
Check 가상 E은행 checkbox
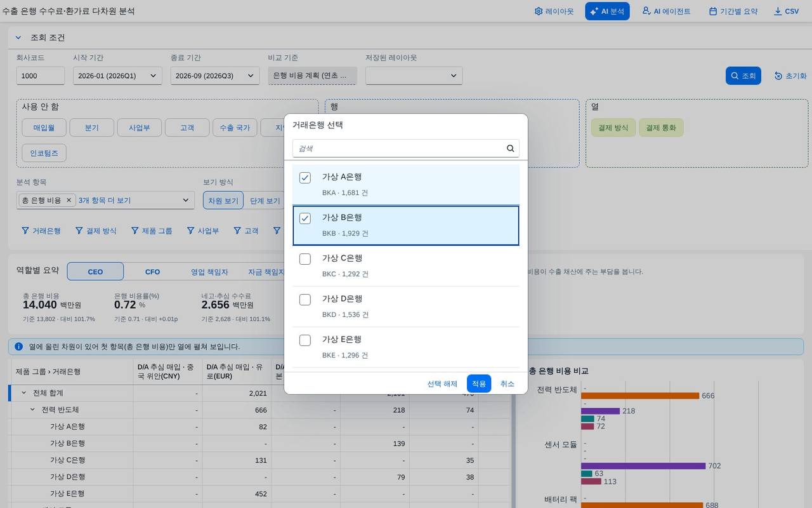[x=305, y=340]
